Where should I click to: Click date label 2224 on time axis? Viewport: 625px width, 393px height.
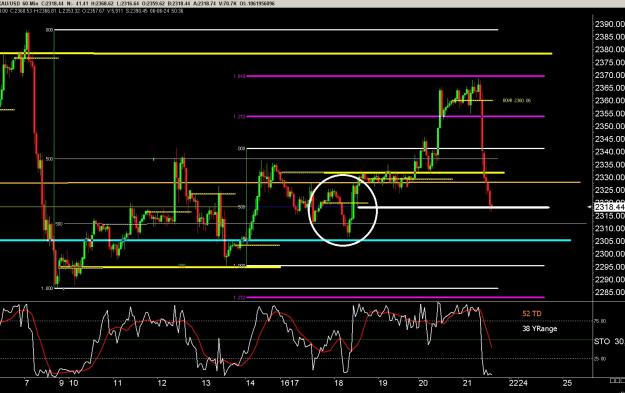tap(518, 383)
